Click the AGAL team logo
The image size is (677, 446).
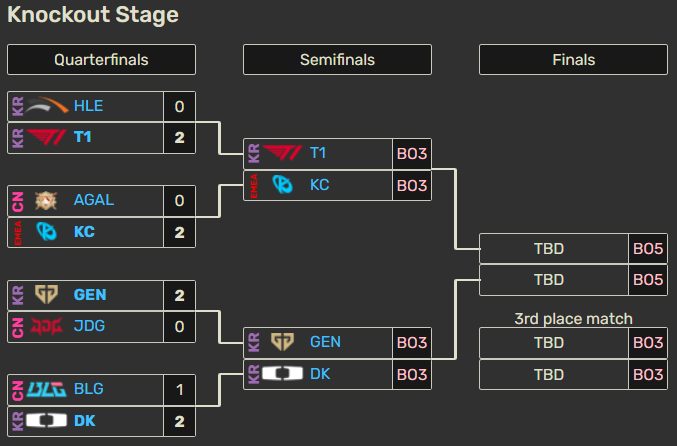coord(46,200)
